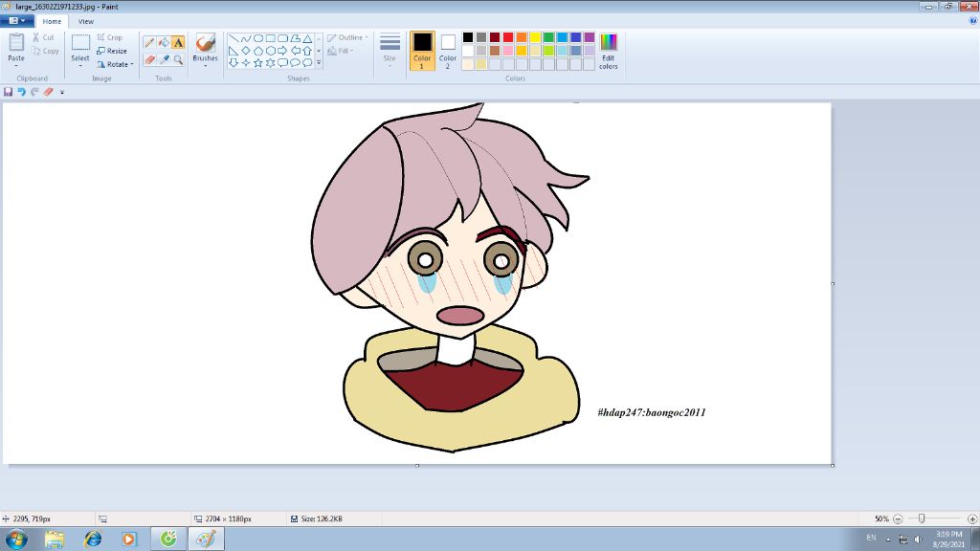
Task: Pick the red color swatch
Action: pos(508,37)
